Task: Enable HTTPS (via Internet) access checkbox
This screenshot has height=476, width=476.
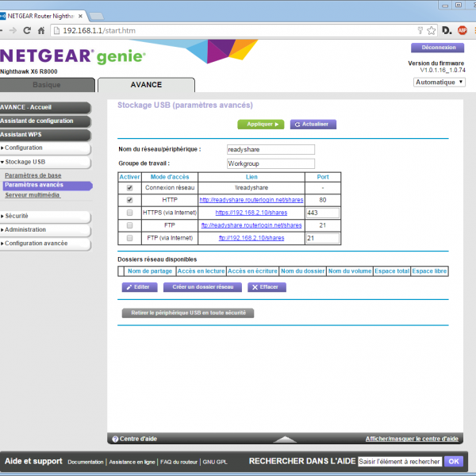Action: click(x=129, y=213)
